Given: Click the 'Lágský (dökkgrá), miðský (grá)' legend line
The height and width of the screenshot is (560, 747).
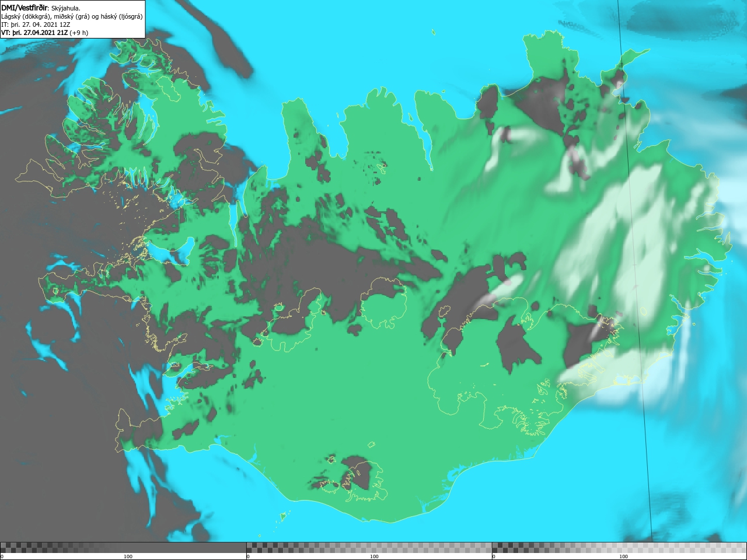Looking at the screenshot, I should [x=72, y=16].
